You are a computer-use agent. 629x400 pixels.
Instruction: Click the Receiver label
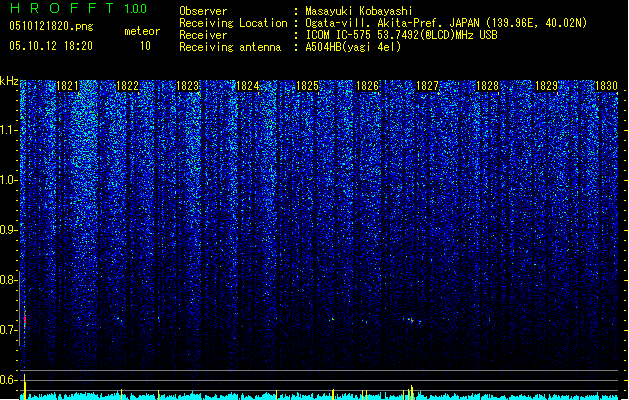(203, 35)
